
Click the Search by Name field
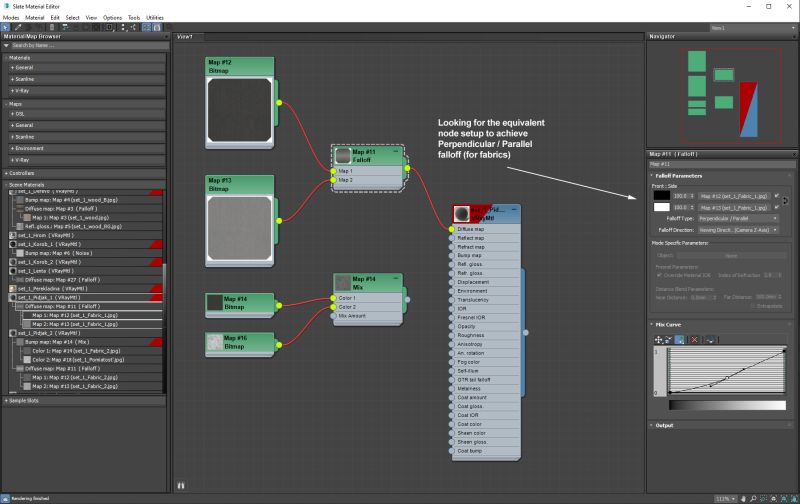pyautogui.click(x=89, y=45)
